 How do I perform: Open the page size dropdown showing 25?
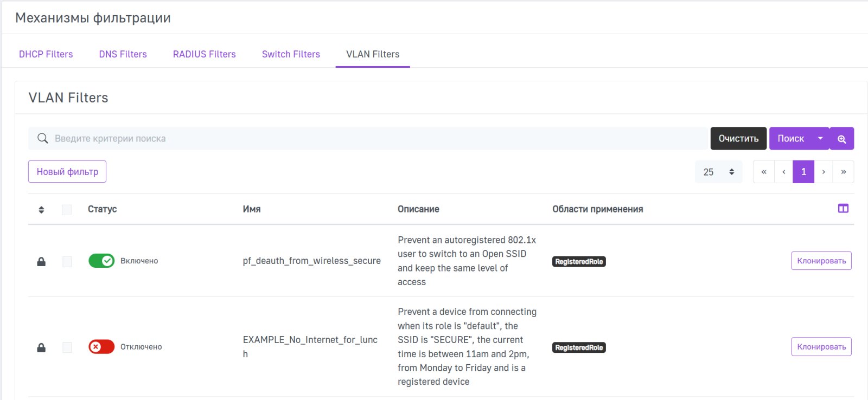coord(718,172)
